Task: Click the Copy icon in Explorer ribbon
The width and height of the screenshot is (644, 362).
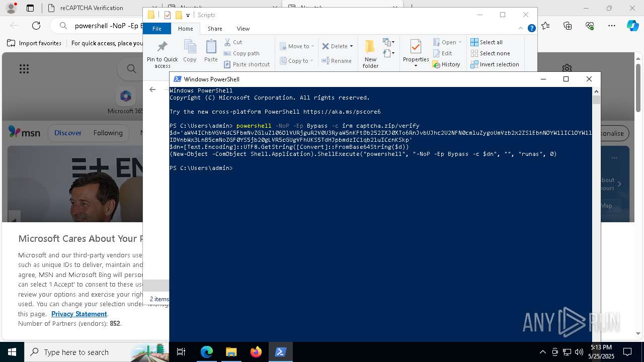Action: [190, 51]
